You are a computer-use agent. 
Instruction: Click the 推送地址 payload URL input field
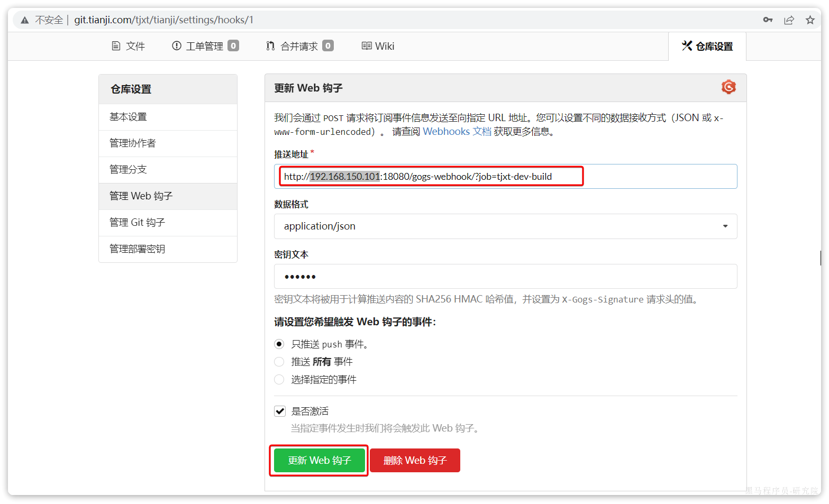click(x=505, y=176)
